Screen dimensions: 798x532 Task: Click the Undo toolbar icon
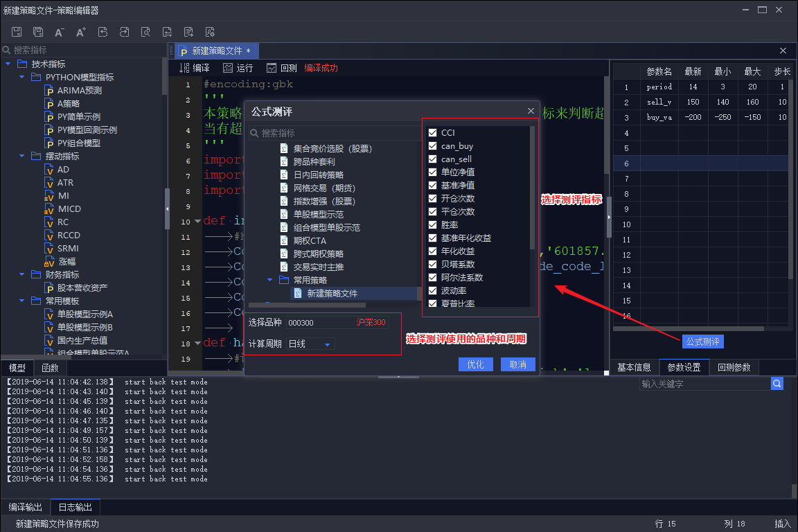(x=103, y=32)
